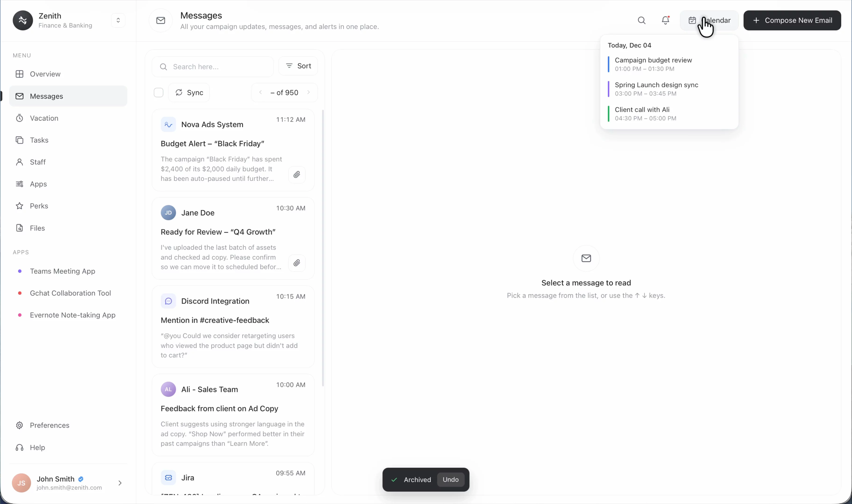Viewport: 852px width, 504px height.
Task: Go to previous page of messages
Action: (x=260, y=92)
